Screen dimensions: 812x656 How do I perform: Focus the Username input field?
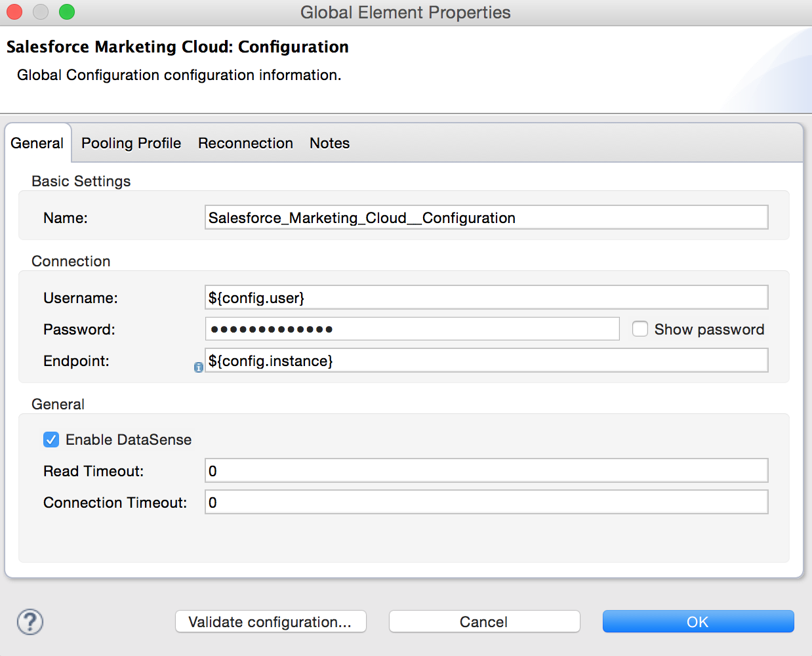tap(486, 298)
